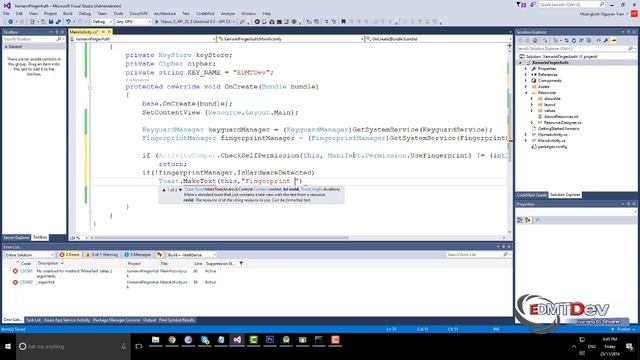Click the Search Error List field
The height and width of the screenshot is (360, 640).
point(478,255)
